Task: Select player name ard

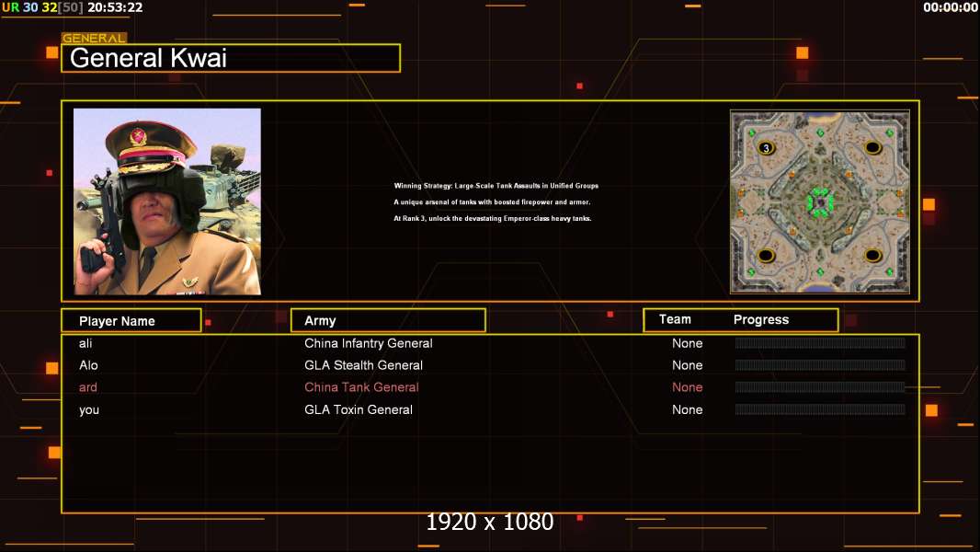Action: pos(88,387)
